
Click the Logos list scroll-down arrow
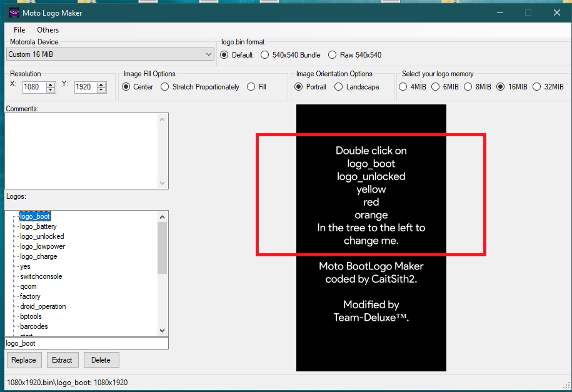(163, 331)
